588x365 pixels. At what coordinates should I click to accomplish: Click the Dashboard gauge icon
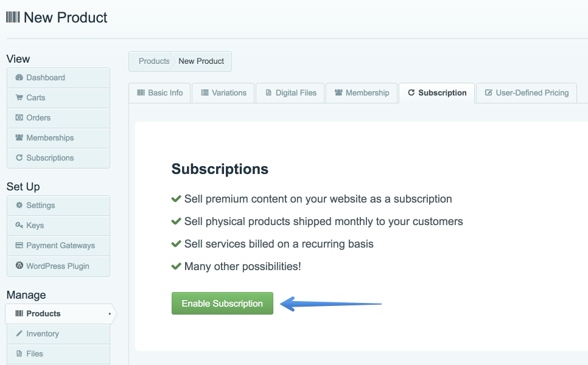[x=19, y=78]
